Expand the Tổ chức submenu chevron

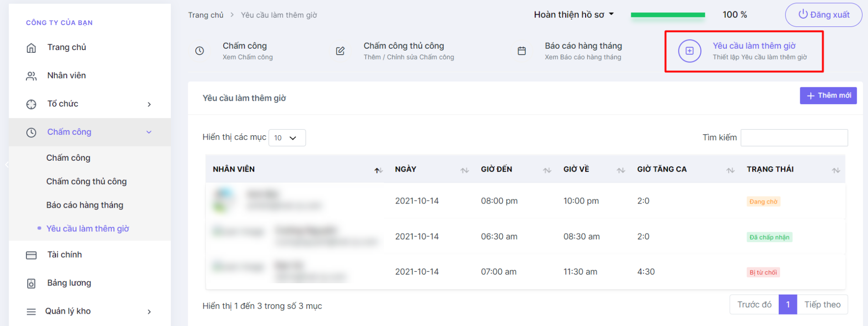tap(149, 104)
